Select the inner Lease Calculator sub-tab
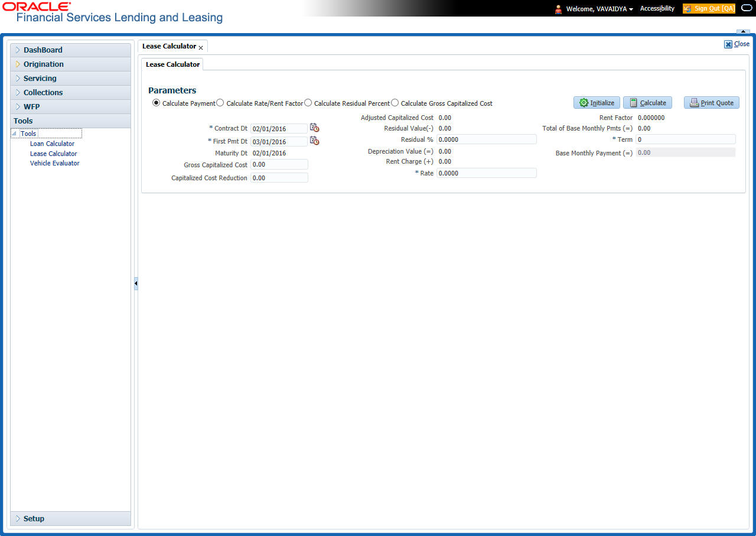Viewport: 756px width, 536px height. (172, 64)
